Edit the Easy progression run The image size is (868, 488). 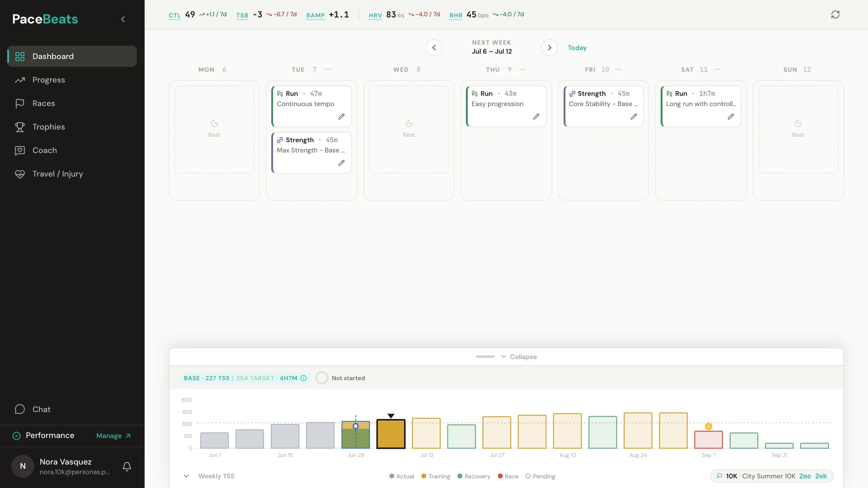(x=536, y=116)
